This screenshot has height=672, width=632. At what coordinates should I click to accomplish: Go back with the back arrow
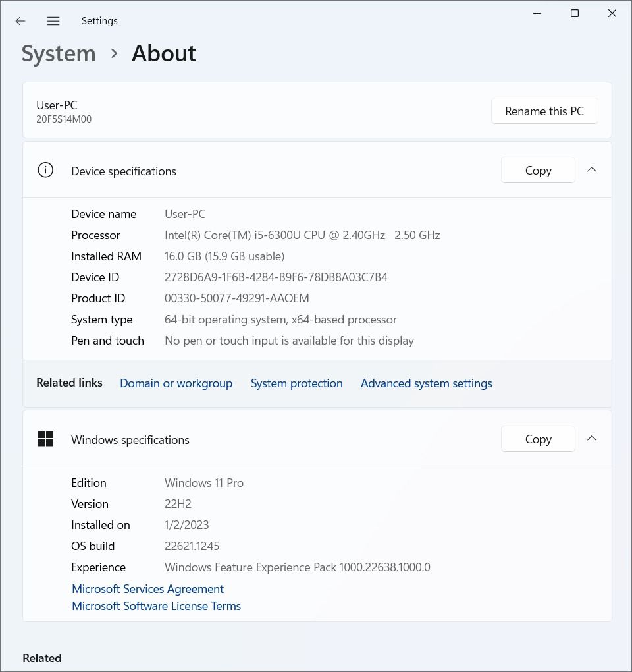tap(20, 21)
